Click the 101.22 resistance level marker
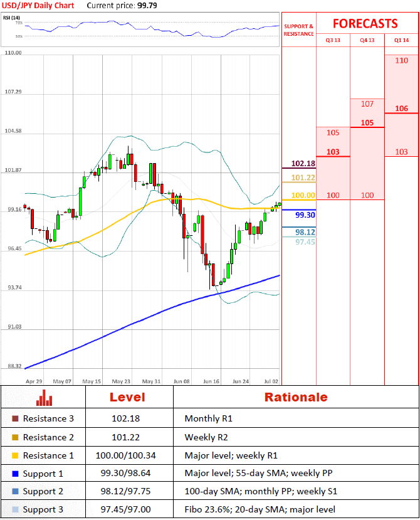This screenshot has width=420, height=520. [303, 178]
